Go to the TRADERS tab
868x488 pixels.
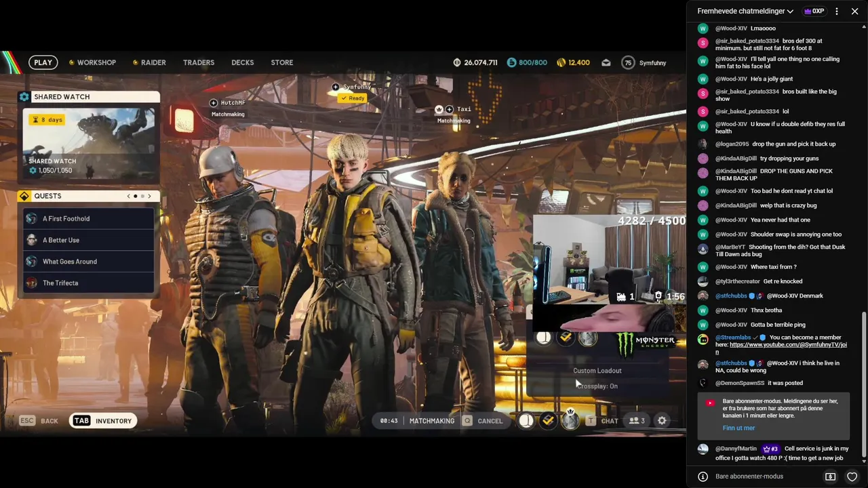click(x=199, y=62)
